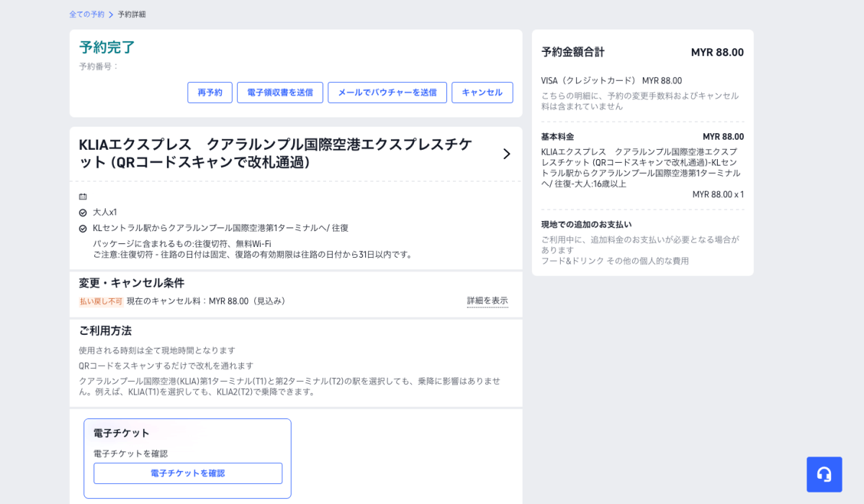Cancel the booking with キャンセル button
Viewport: 864px width, 504px height.
[482, 92]
